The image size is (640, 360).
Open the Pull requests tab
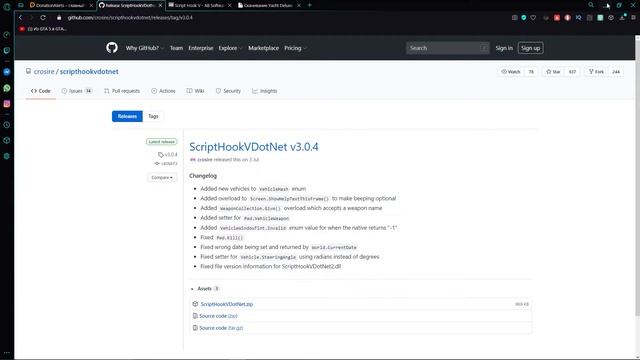click(122, 91)
